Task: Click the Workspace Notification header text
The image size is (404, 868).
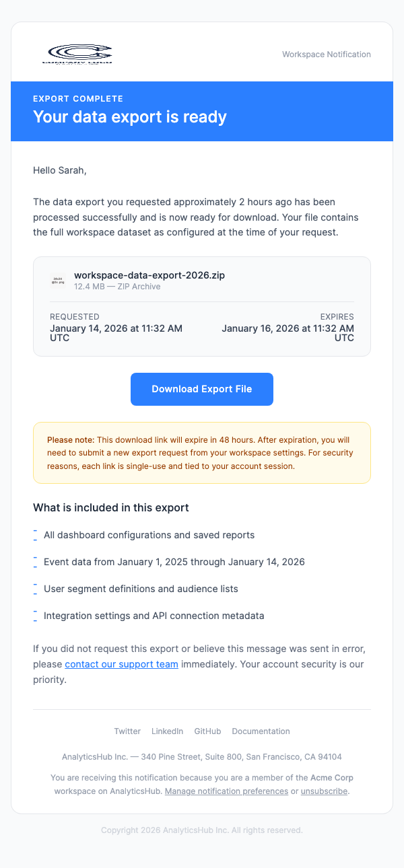Action: (x=326, y=55)
